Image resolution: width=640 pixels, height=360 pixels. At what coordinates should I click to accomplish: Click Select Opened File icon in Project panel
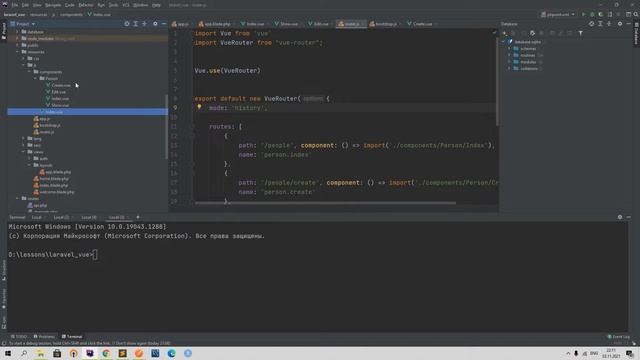(x=127, y=24)
